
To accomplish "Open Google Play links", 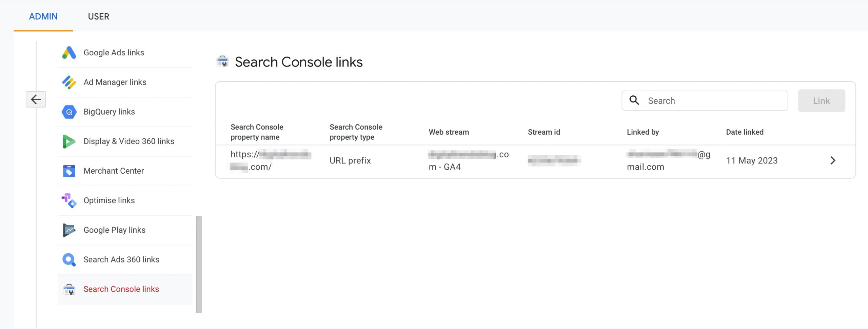I will tap(114, 230).
